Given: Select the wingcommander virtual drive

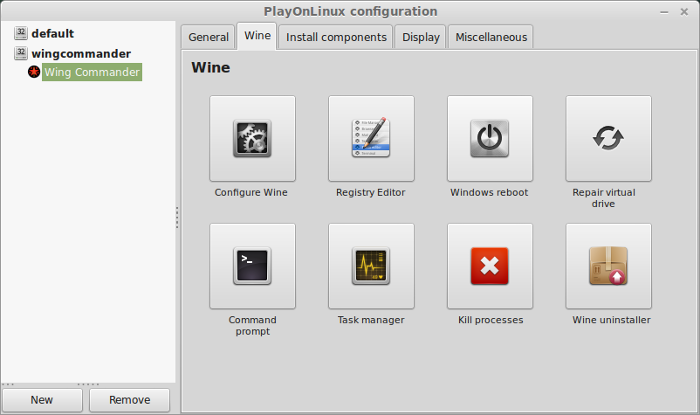Looking at the screenshot, I should [81, 54].
